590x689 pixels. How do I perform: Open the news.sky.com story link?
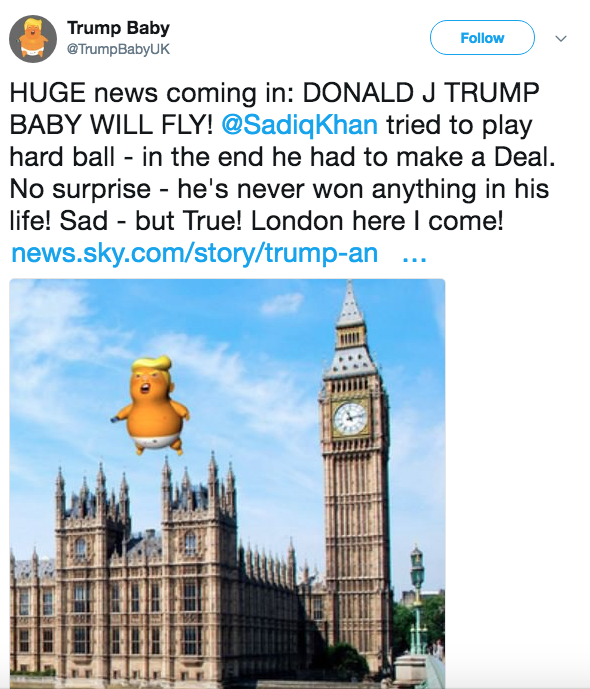coord(195,253)
